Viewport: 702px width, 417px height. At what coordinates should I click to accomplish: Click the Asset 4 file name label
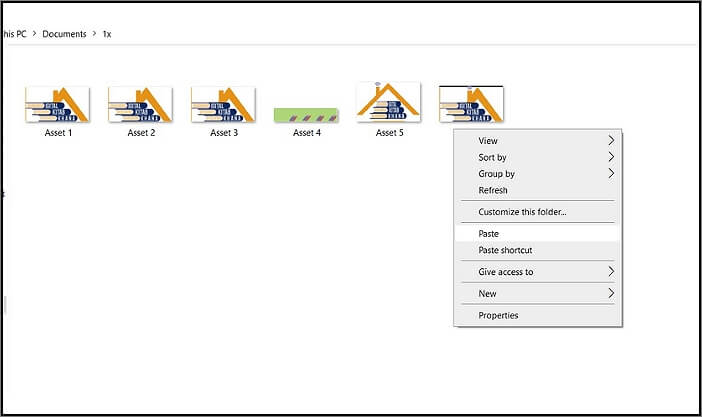click(306, 133)
